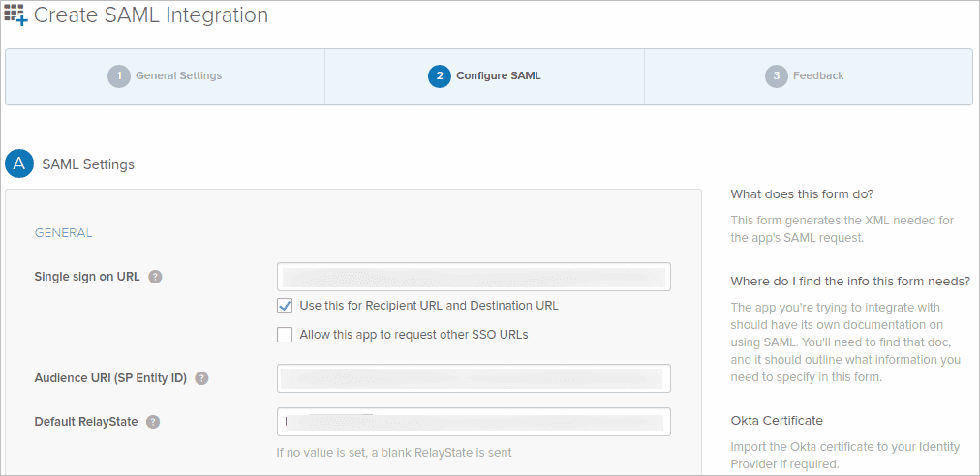Click the blue section A badge
The height and width of the screenshot is (476, 980).
(x=18, y=164)
